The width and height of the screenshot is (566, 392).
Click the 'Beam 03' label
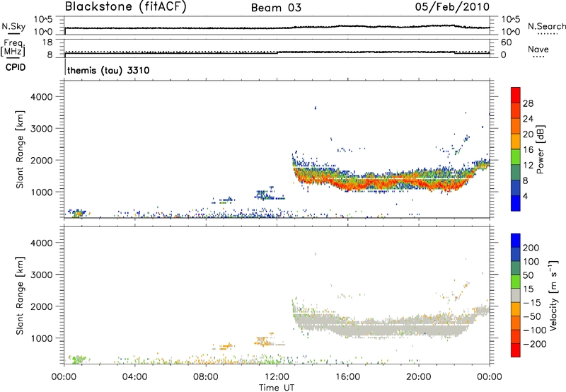[276, 8]
